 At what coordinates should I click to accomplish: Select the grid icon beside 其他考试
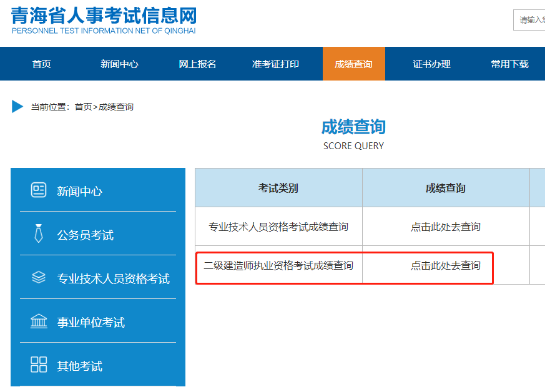(x=39, y=365)
